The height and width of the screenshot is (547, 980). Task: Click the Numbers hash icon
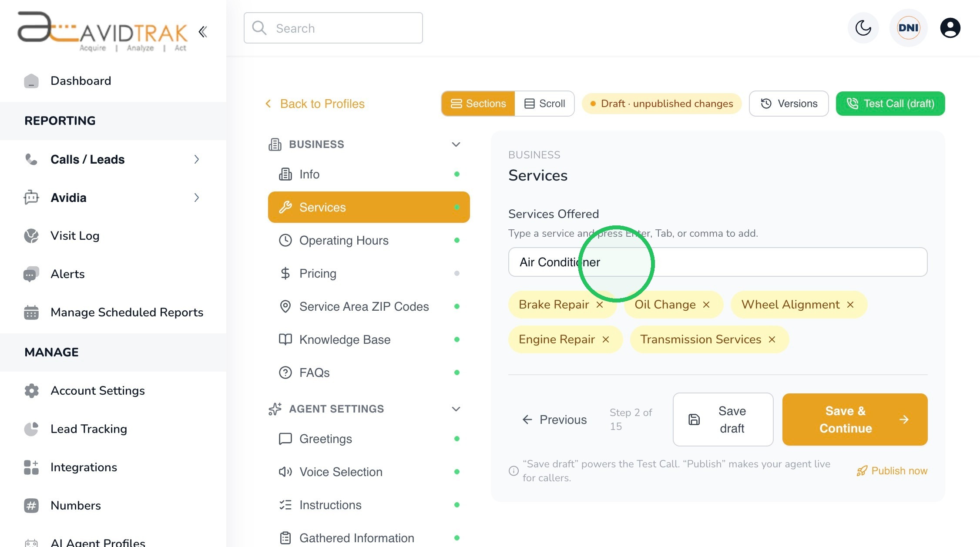tap(31, 506)
